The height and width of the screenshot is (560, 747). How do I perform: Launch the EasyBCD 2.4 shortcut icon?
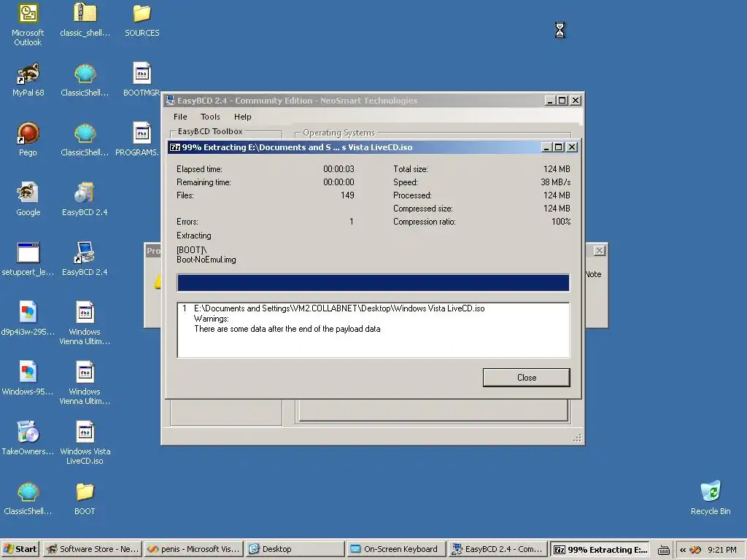point(85,259)
